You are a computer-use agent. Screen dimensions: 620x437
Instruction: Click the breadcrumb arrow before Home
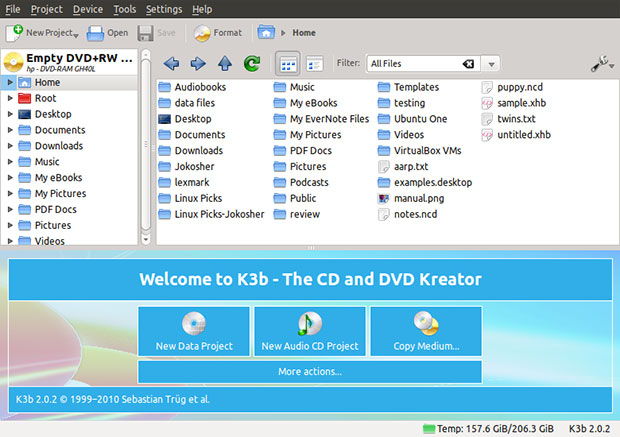pos(283,33)
